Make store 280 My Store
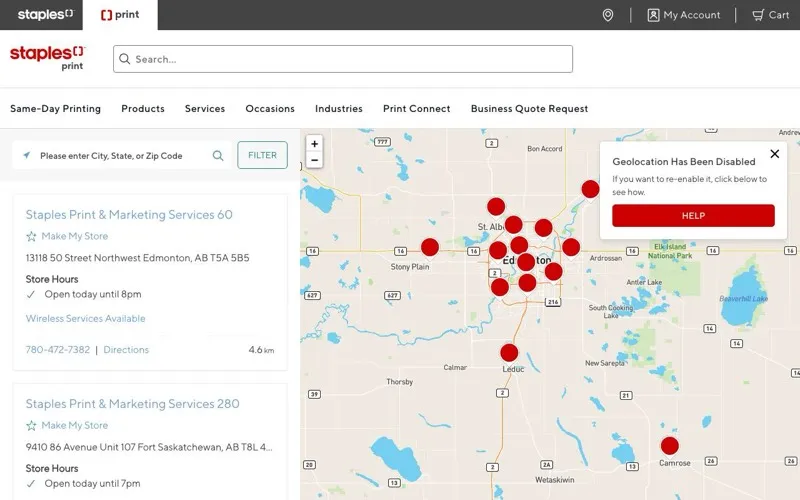Screen dimensions: 800x500 coord(67,426)
